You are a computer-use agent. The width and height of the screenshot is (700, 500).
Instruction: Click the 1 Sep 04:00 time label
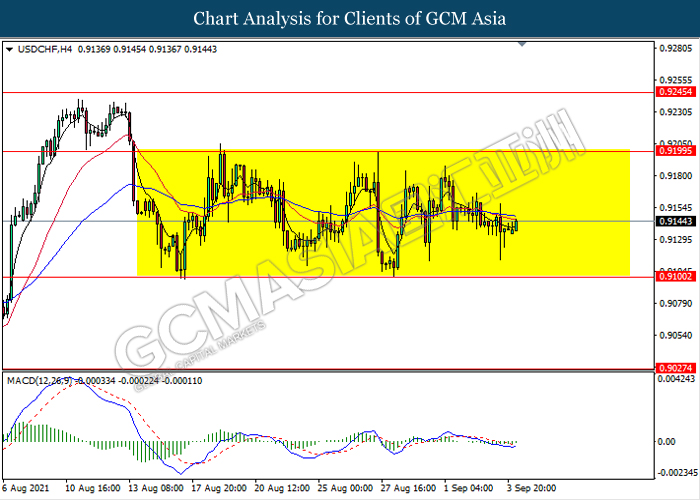469,488
